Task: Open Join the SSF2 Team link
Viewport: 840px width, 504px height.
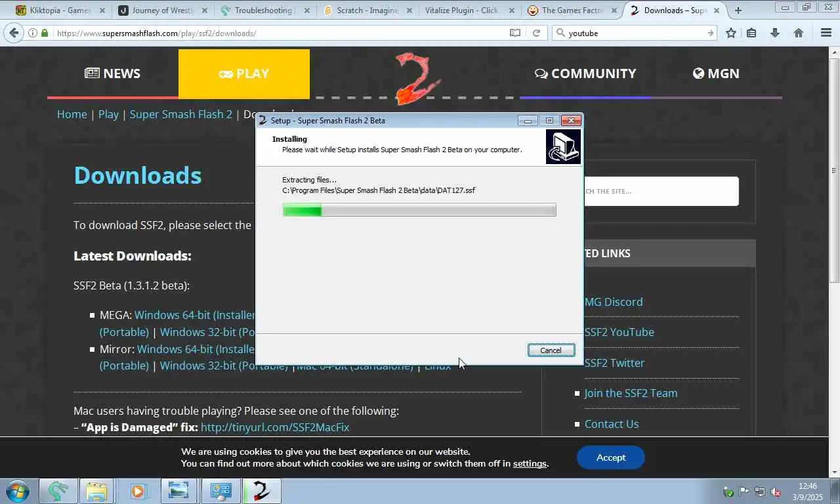Action: pyautogui.click(x=631, y=393)
